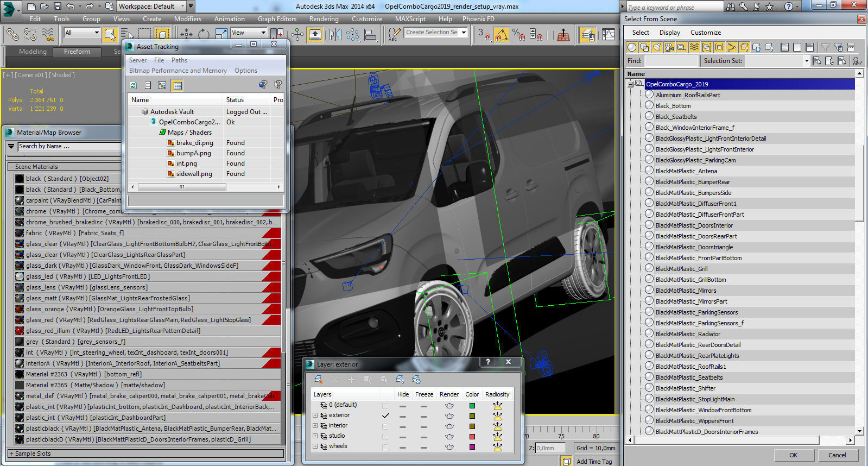The image size is (868, 466).
Task: Switch Asset Tracking to table view icon
Action: (177, 85)
